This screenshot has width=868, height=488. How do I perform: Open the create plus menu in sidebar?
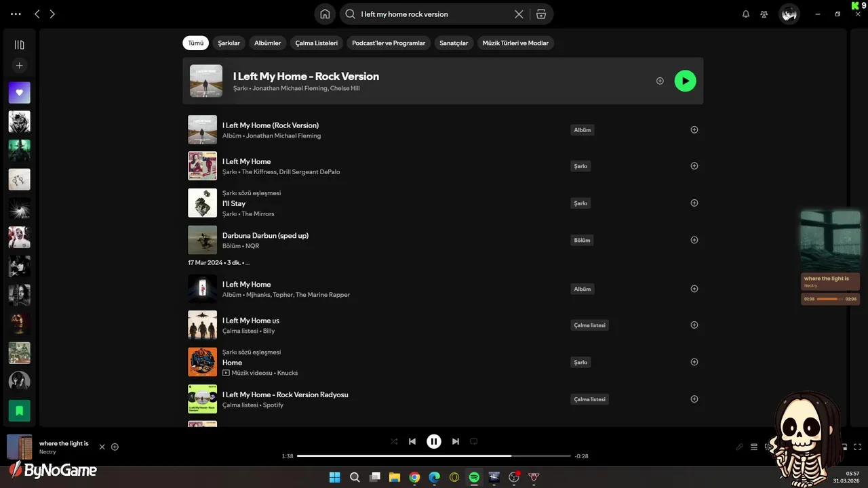pyautogui.click(x=19, y=66)
